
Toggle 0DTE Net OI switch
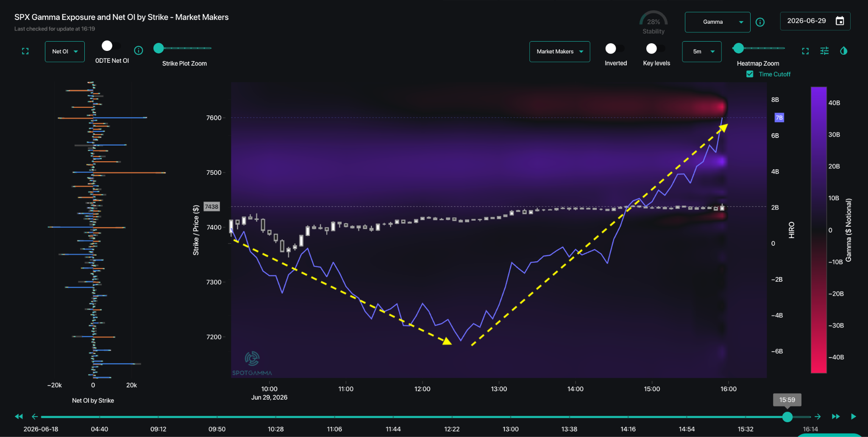[x=111, y=46]
